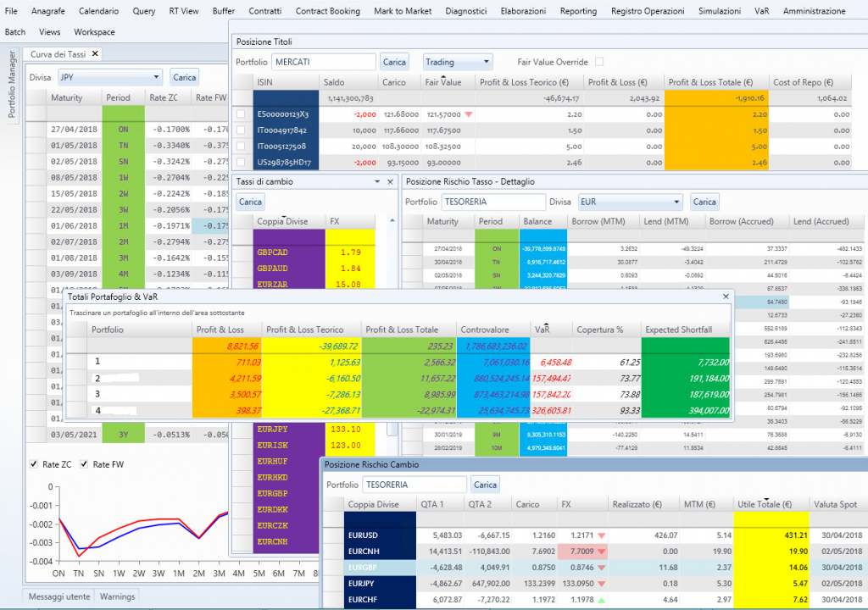Click Carica next to the MERCATI portfolio
The width and height of the screenshot is (868, 610).
click(394, 61)
